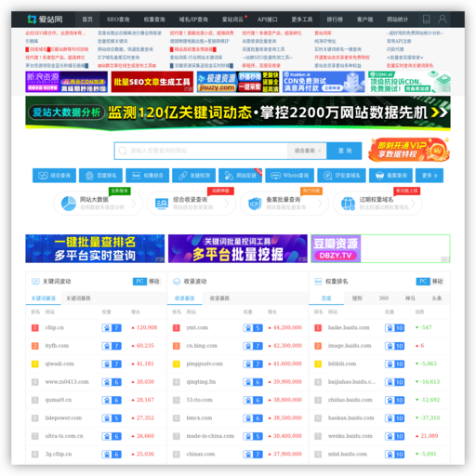Go to 首页 in the navigation bar
This screenshot has height=476, width=476.
[87, 20]
